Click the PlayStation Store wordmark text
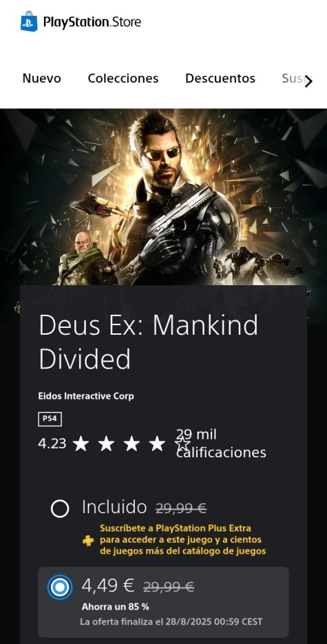This screenshot has height=644, width=327. pyautogui.click(x=92, y=22)
